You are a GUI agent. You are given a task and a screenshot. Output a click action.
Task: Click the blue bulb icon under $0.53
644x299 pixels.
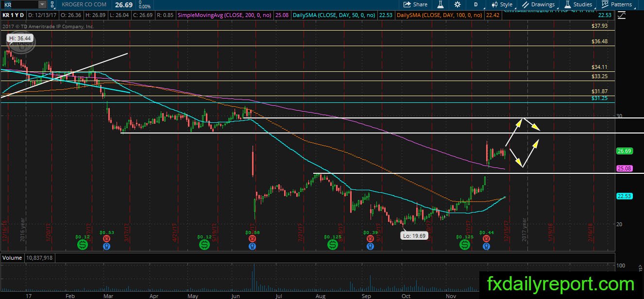[x=106, y=247]
